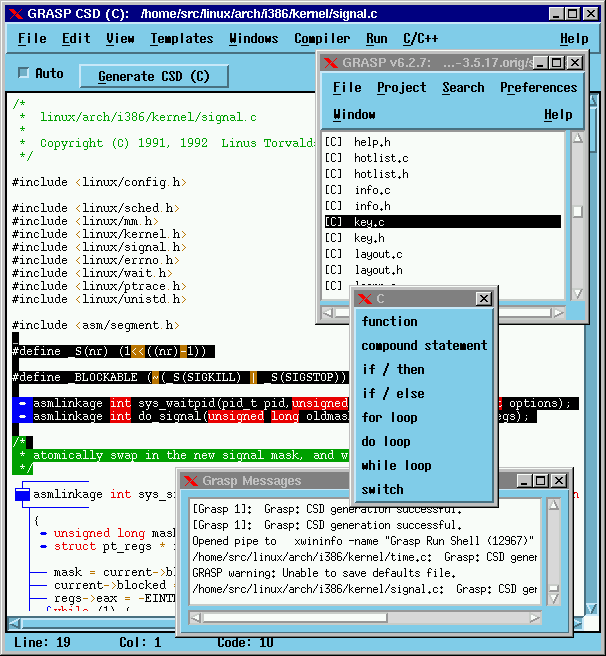
Task: Click CSD marker beside do_signal declaration
Action: (23, 416)
